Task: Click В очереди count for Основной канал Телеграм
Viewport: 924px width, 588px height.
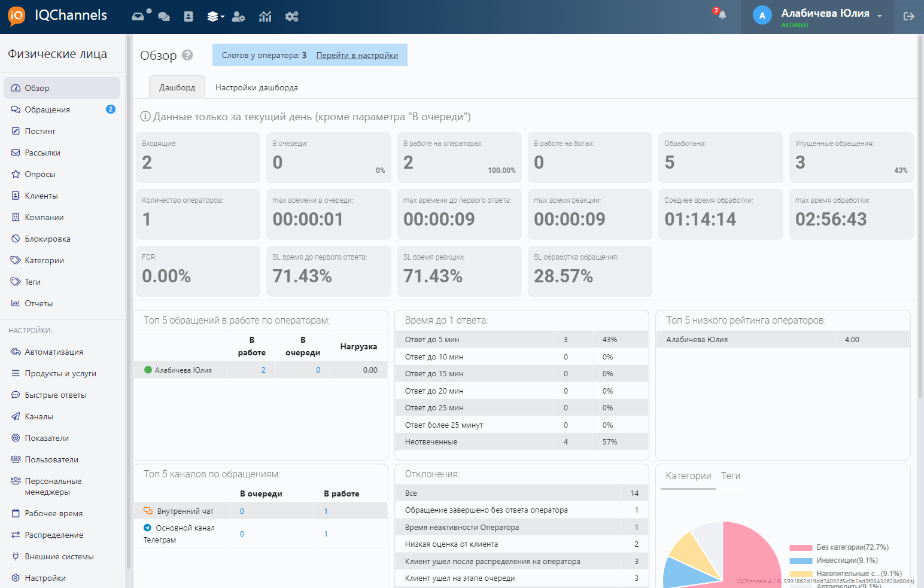Action: [x=242, y=534]
